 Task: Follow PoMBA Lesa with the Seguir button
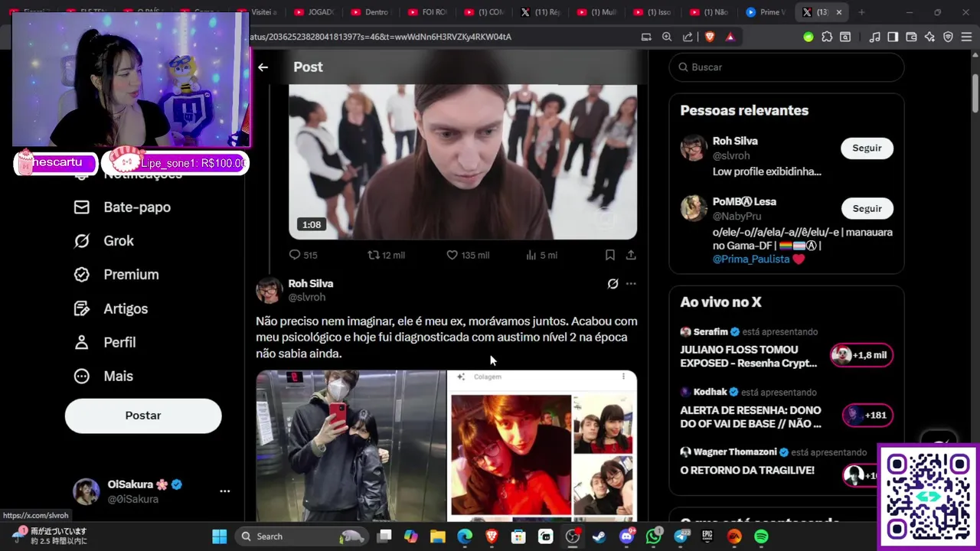pos(867,209)
